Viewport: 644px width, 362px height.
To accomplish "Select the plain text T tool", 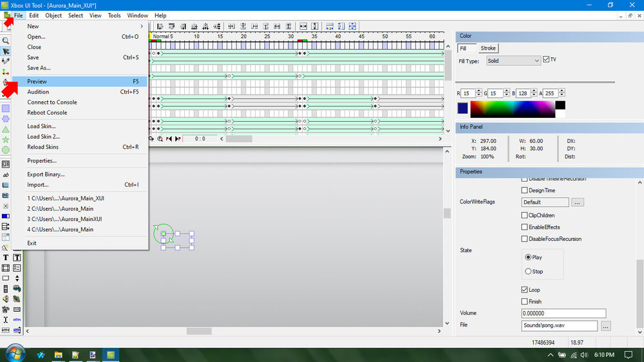I will click(x=6, y=258).
